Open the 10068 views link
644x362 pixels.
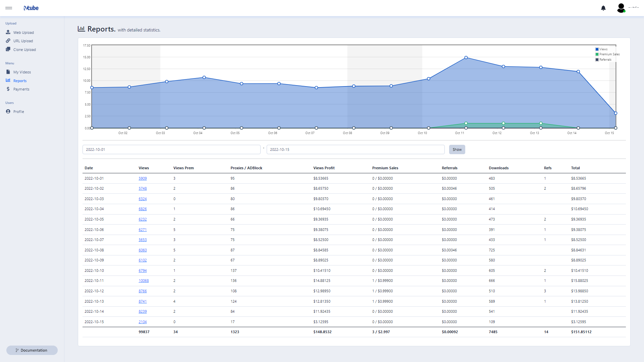tap(144, 281)
